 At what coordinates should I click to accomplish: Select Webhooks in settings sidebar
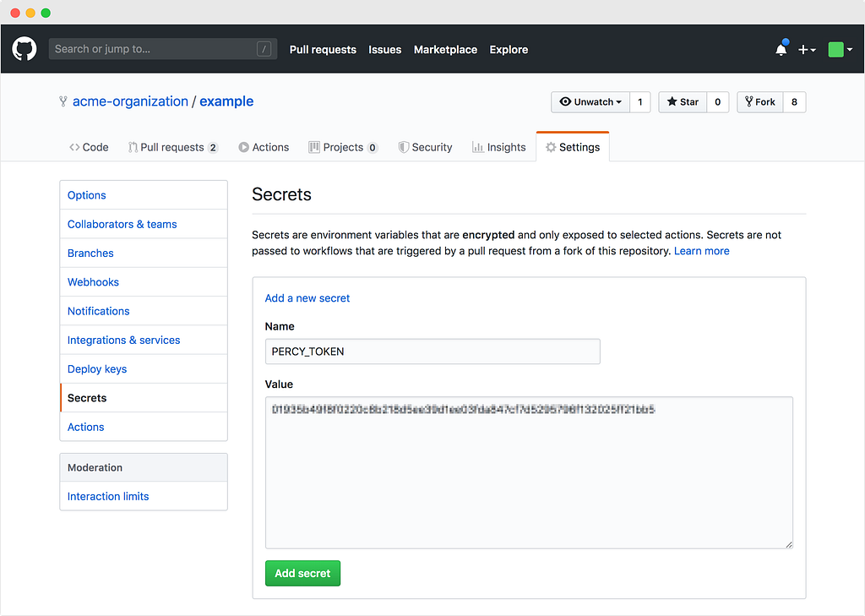tap(93, 282)
